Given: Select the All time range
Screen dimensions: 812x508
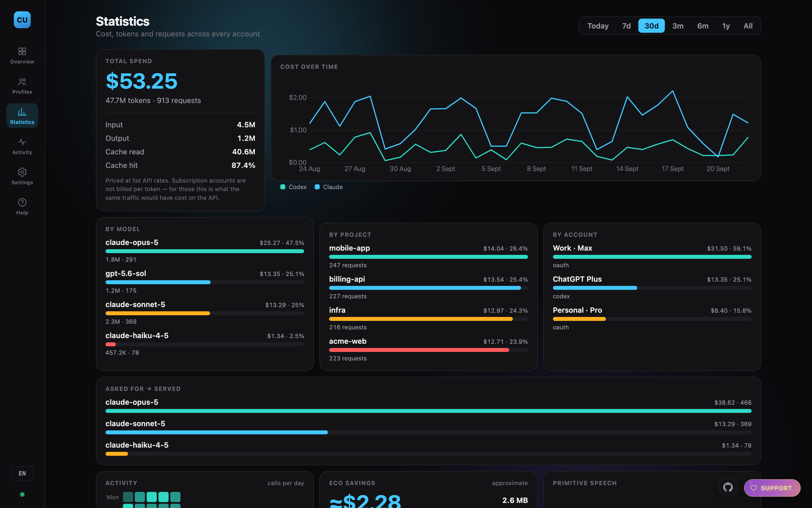Looking at the screenshot, I should (748, 26).
